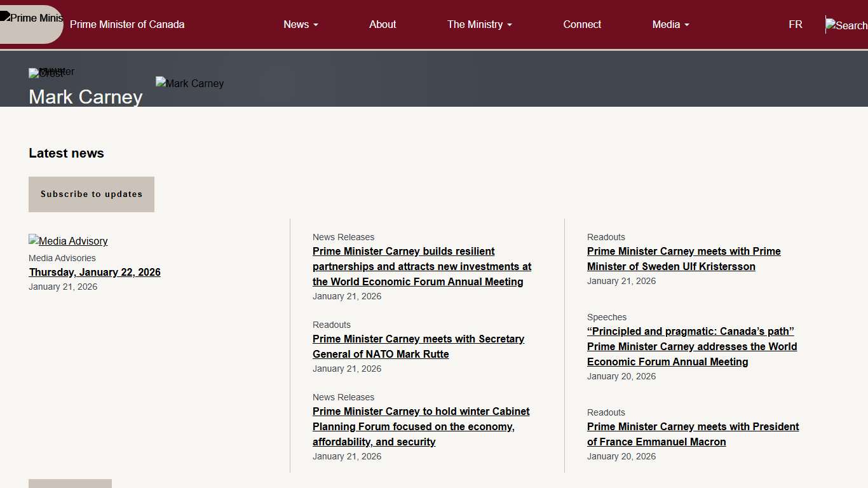Open the World Economic Forum investments release
868x488 pixels.
click(422, 266)
